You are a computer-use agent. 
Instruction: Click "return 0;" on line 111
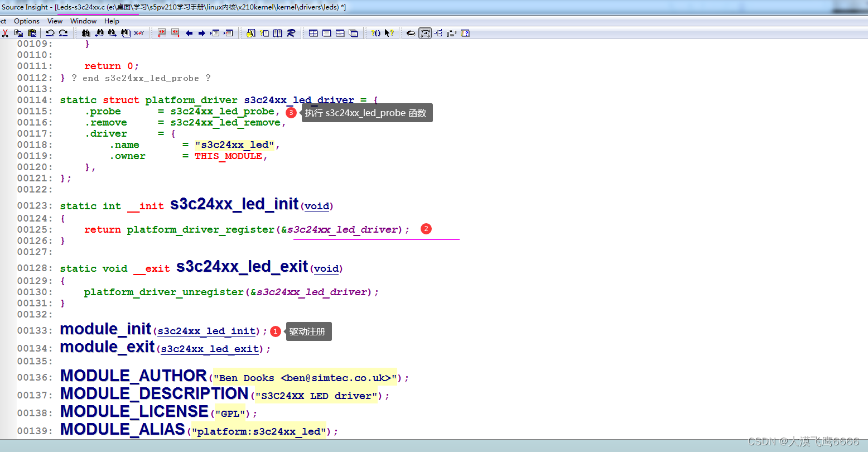(112, 66)
